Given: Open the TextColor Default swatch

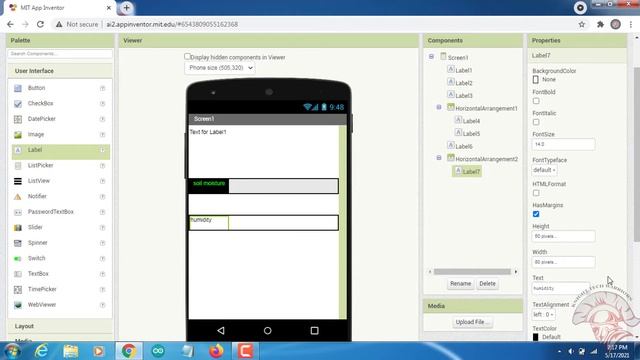Looking at the screenshot, I should tap(536, 337).
